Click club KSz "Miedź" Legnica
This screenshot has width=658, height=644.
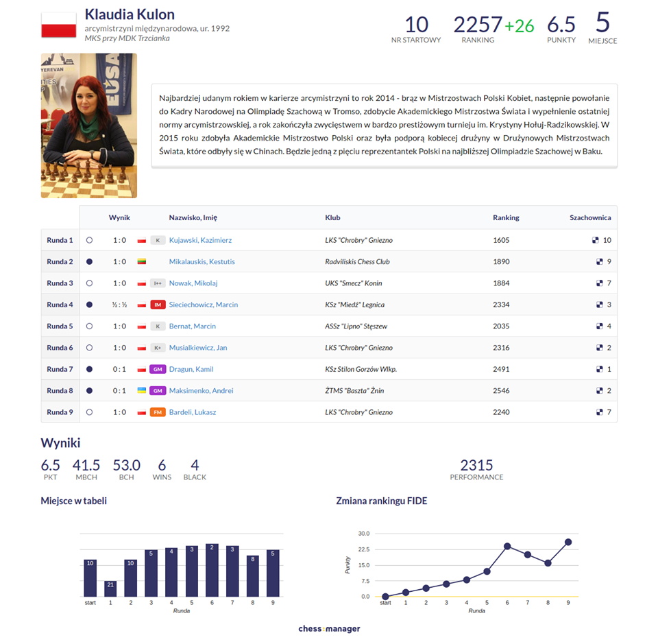click(x=354, y=305)
